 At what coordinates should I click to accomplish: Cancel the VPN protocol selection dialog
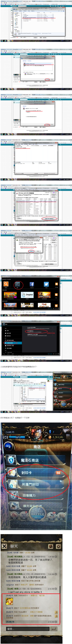point(38,251)
